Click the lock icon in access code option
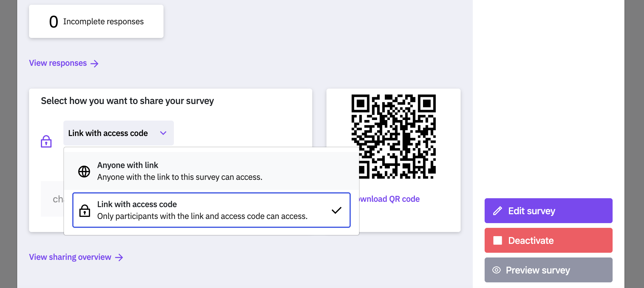Viewport: 644px width, 288px height. click(85, 211)
